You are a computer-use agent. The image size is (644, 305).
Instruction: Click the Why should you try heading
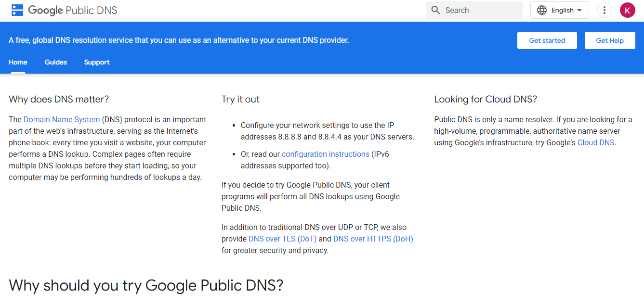point(146,285)
